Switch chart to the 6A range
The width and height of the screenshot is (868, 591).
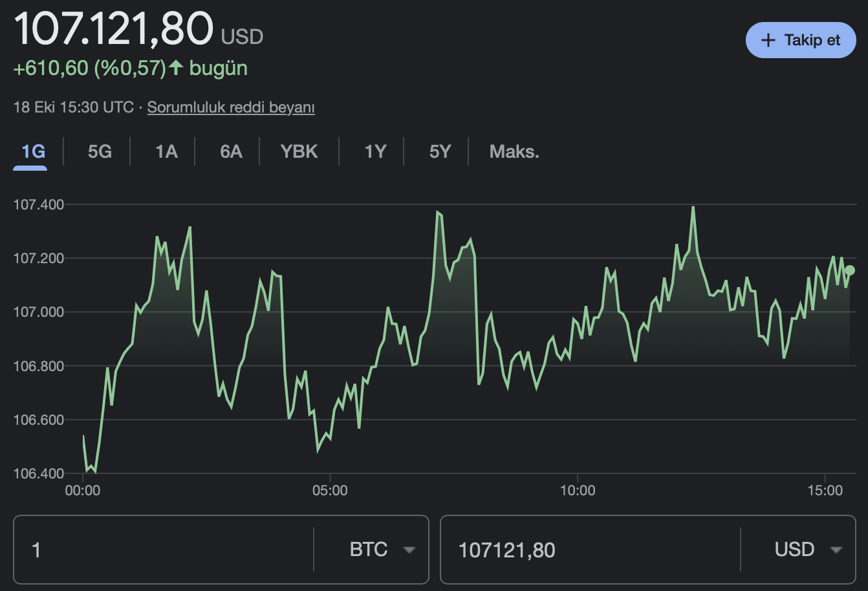point(231,152)
